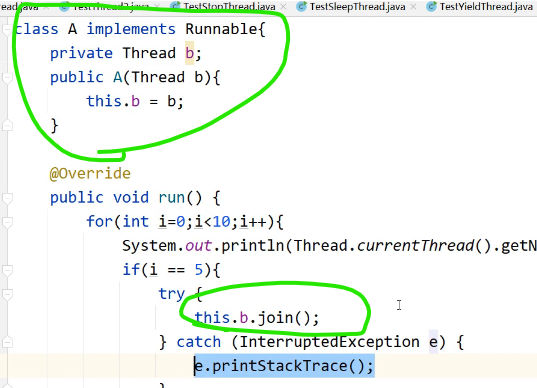
Task: Close the TestSleepThread.java tab
Action: tap(413, 7)
